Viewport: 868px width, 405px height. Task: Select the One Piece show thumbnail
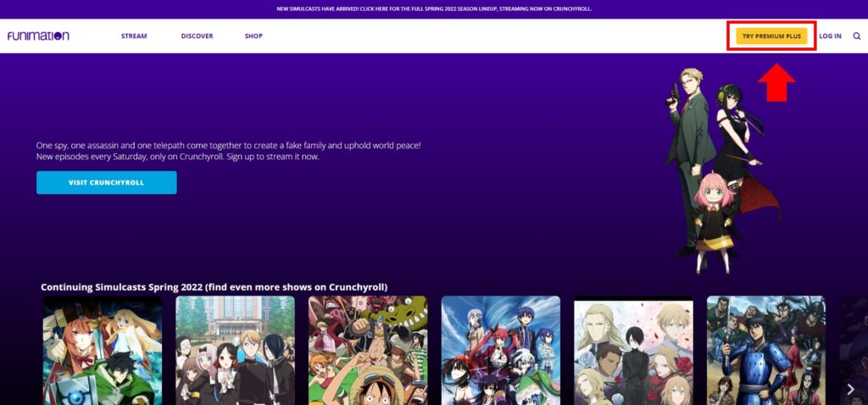point(368,350)
